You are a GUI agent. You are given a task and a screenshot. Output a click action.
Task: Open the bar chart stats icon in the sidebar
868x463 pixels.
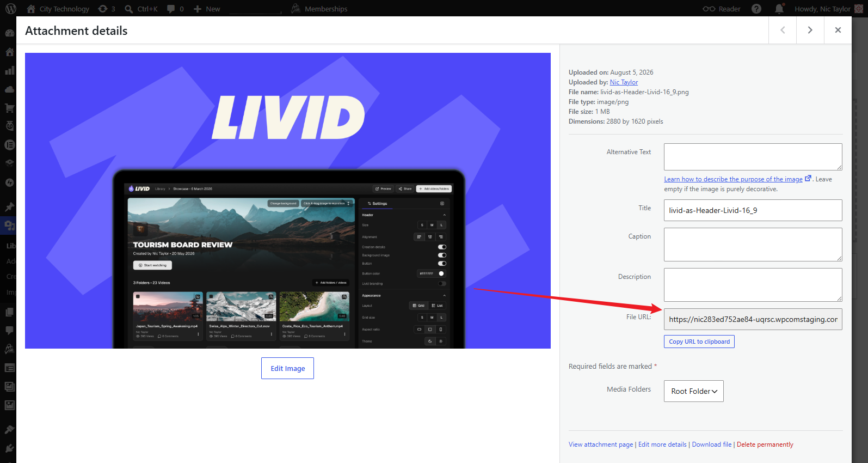coord(9,70)
